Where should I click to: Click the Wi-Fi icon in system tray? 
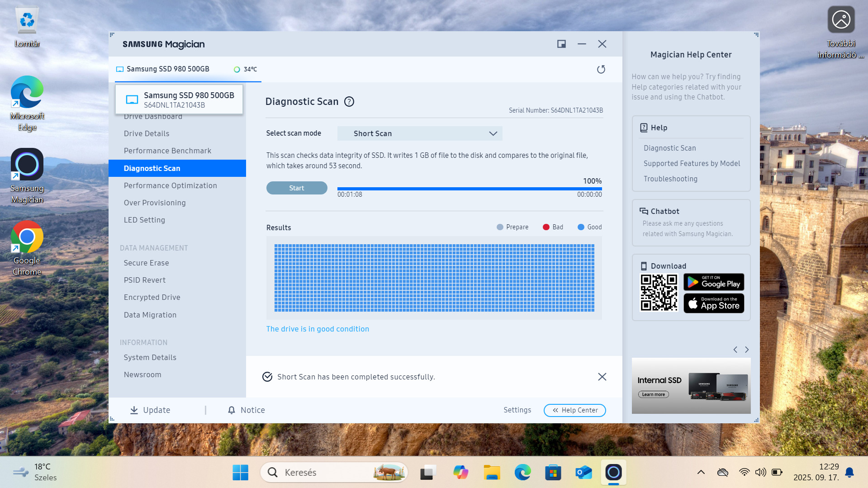744,472
